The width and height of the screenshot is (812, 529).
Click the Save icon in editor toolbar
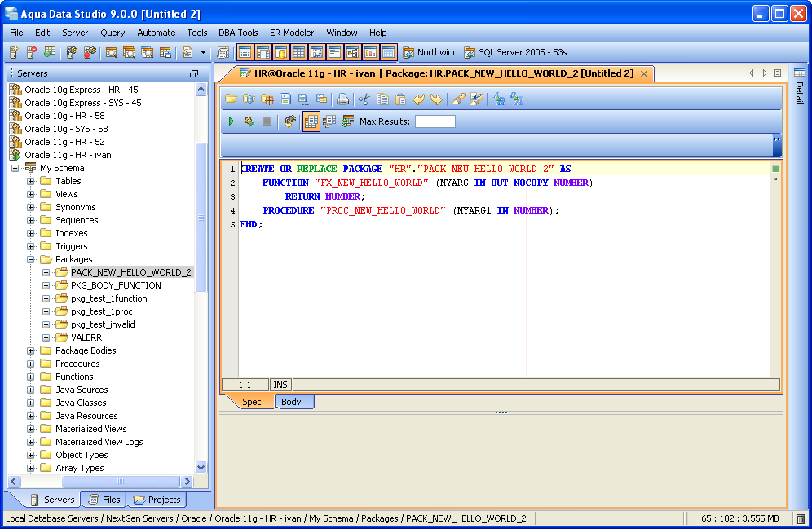(x=285, y=99)
